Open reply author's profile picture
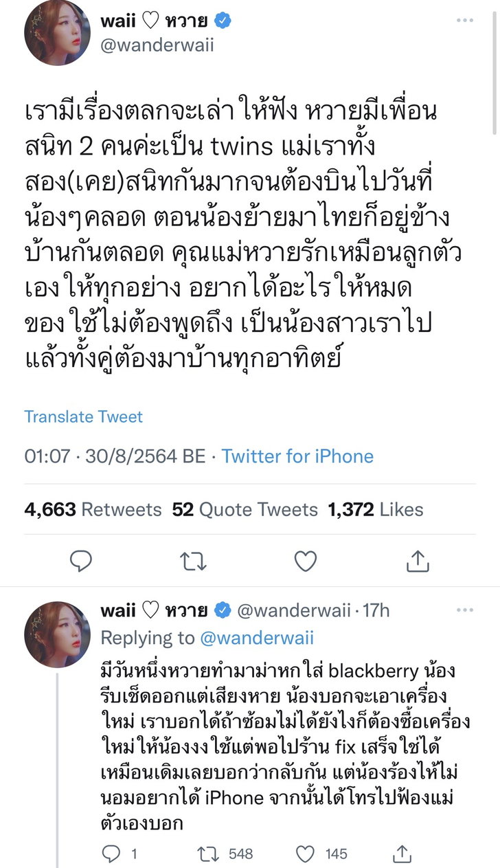 point(58,634)
